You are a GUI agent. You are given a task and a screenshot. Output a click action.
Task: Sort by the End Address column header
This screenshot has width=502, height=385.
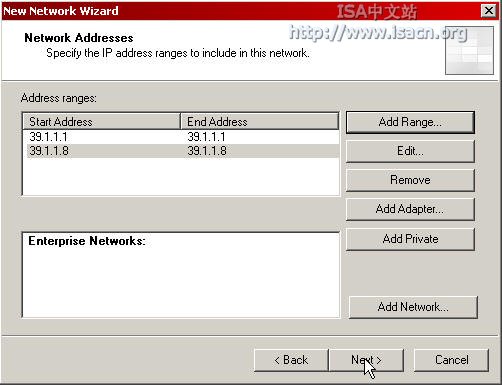tap(259, 121)
